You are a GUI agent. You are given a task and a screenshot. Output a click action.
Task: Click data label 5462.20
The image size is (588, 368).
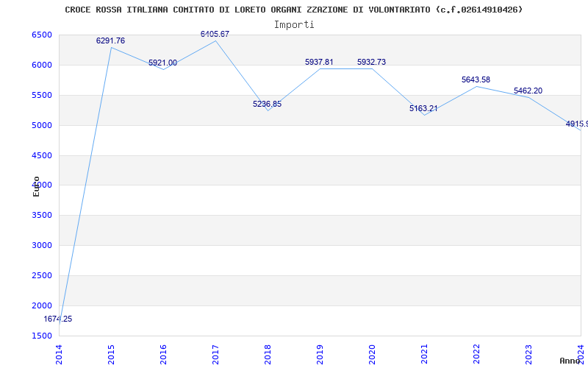point(528,91)
